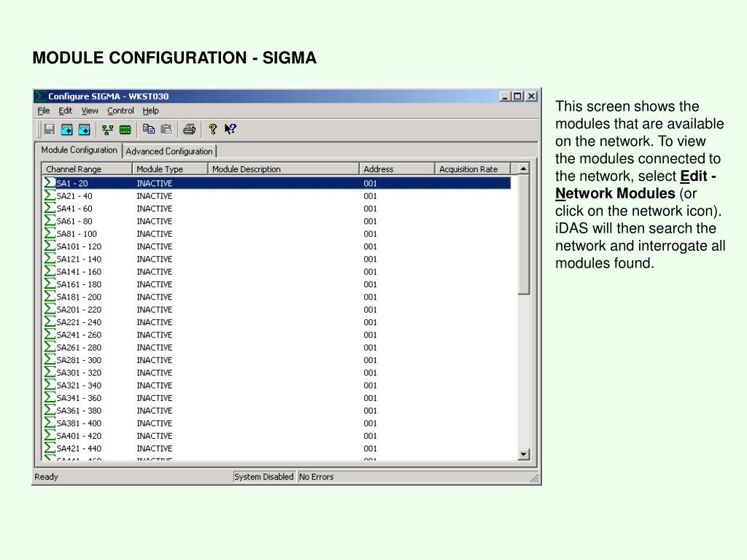The width and height of the screenshot is (747, 560).
Task: Click the Module Description column header
Action: coord(284,169)
